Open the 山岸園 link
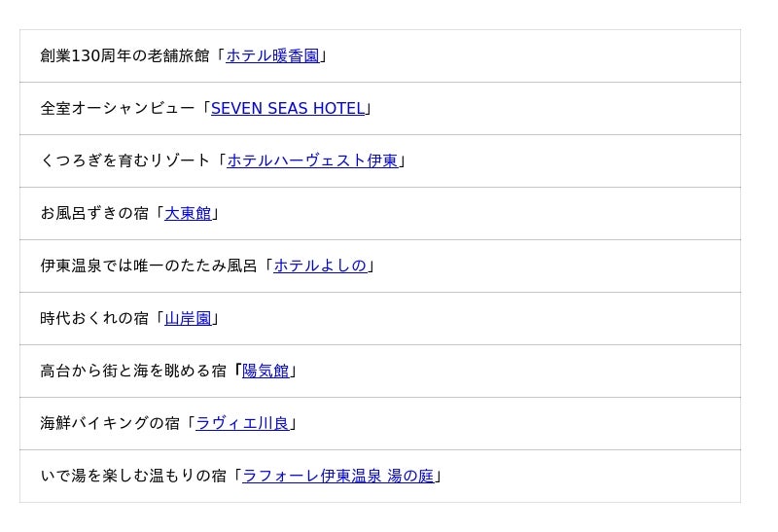Screen dimensions: 778x532 point(188,319)
